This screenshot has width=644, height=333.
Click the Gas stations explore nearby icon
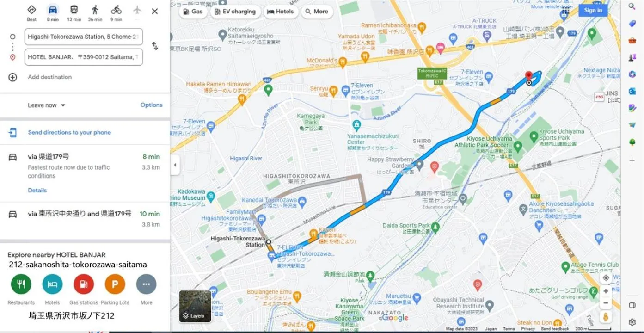coord(84,284)
